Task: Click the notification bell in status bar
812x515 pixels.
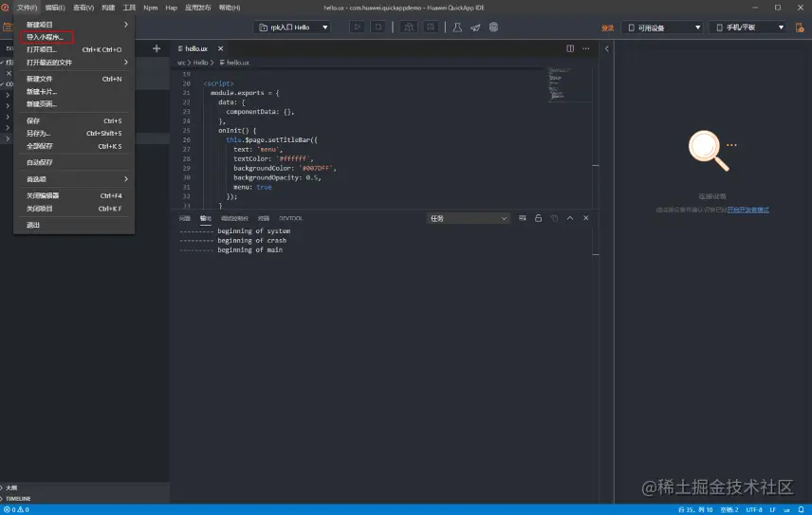Action: [801, 510]
